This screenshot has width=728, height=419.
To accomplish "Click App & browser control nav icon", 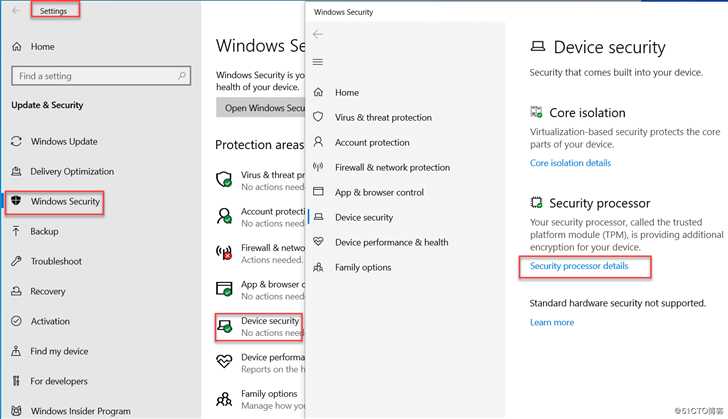I will coord(318,191).
